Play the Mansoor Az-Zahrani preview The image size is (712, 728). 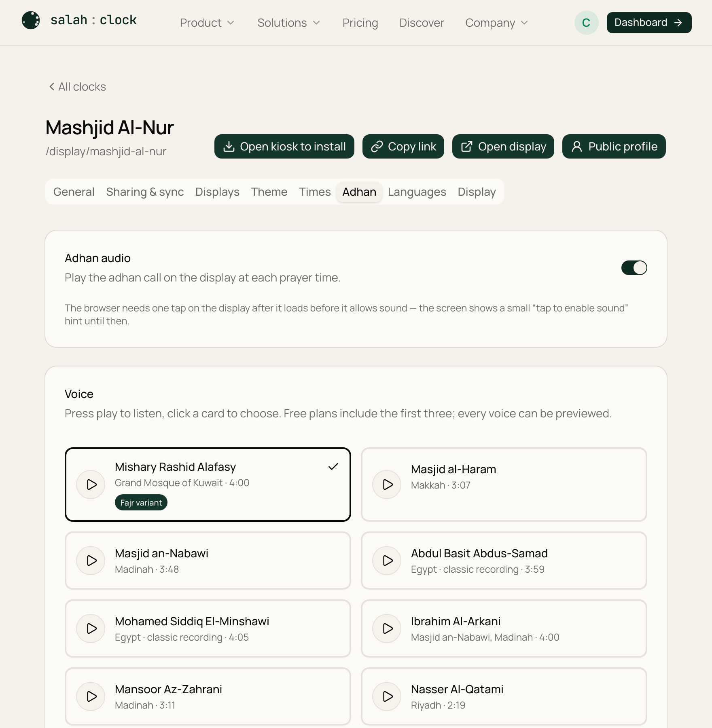pos(91,696)
